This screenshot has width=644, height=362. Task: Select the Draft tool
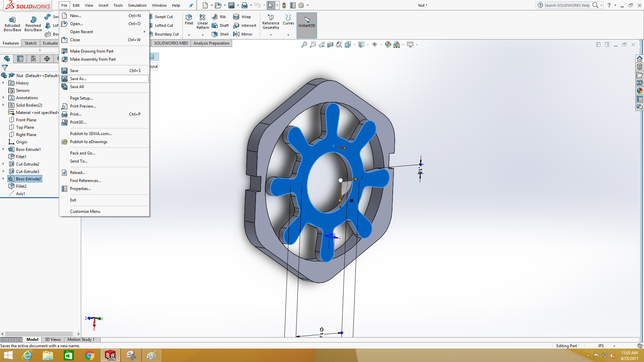tap(220, 25)
